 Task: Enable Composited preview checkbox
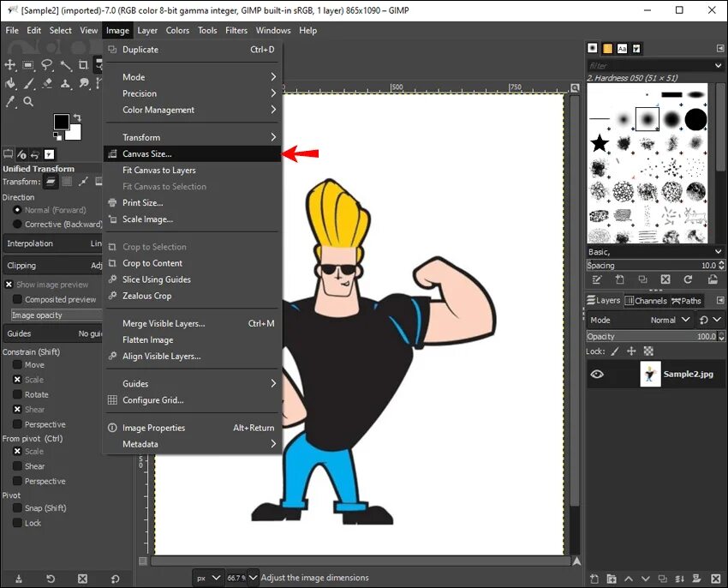[17, 299]
